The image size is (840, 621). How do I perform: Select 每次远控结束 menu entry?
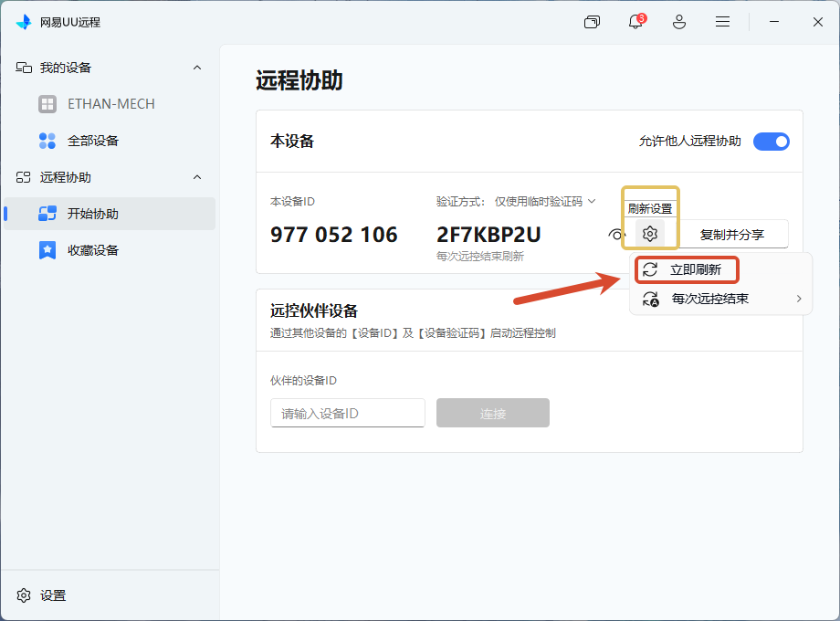click(x=721, y=299)
